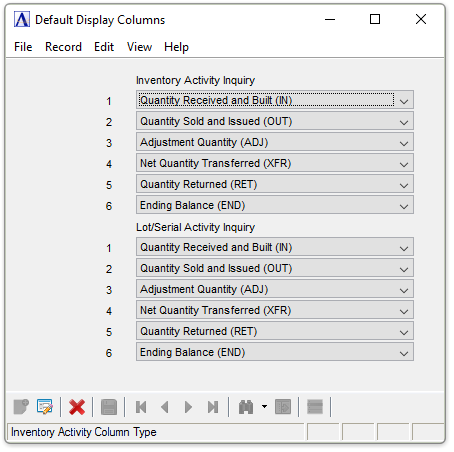Viewport: 454px width, 452px height.
Task: Close the Default Display Columns window
Action: 421,19
